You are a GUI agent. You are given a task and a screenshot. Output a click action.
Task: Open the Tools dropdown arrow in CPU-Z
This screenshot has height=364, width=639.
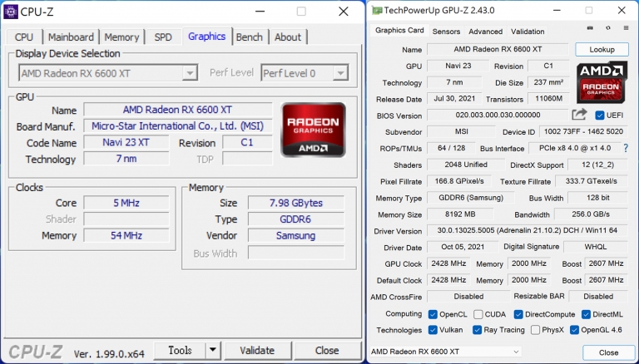click(213, 350)
